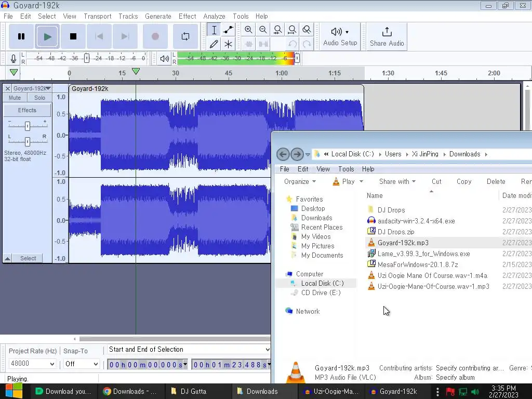Open the Audacity Effect menu
This screenshot has height=399, width=532.
187,16
